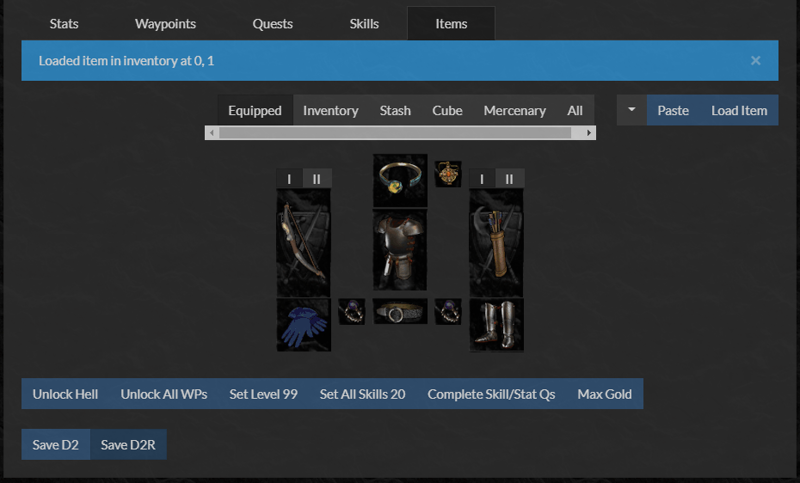Switch left hand to weapon set II

[317, 179]
